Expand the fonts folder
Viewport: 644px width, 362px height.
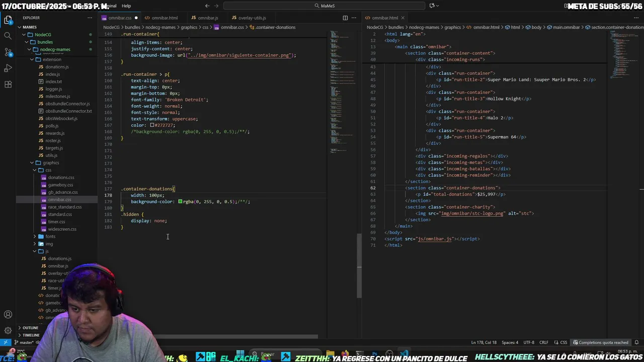tap(50, 236)
